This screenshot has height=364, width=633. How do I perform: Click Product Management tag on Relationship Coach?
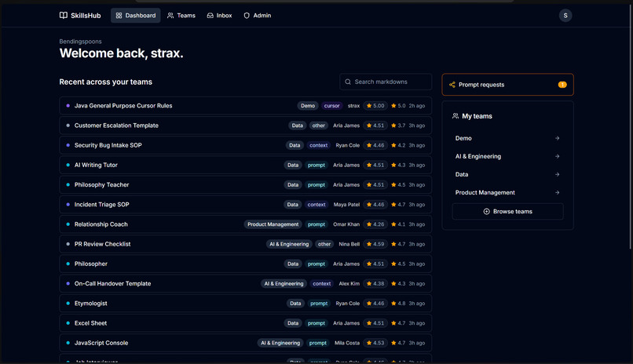pyautogui.click(x=273, y=224)
